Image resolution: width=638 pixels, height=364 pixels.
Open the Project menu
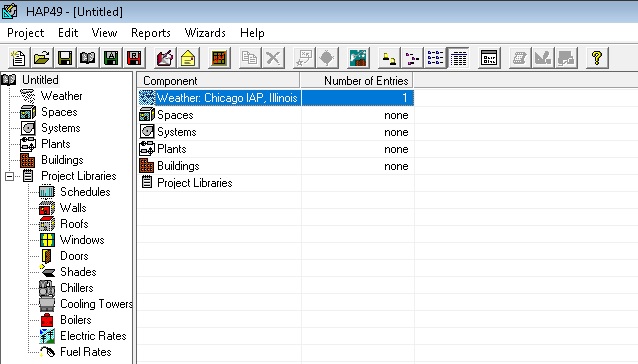(26, 33)
